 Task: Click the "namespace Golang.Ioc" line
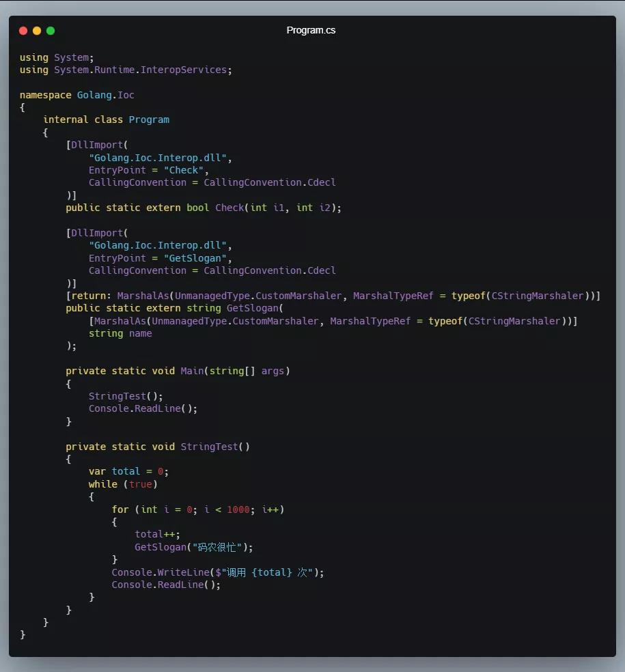(x=77, y=95)
